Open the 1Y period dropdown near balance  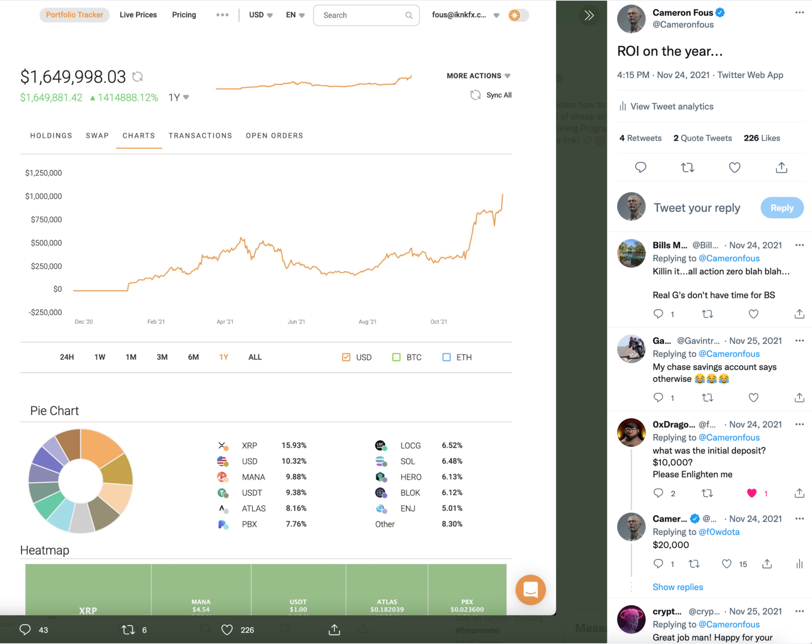pos(178,98)
